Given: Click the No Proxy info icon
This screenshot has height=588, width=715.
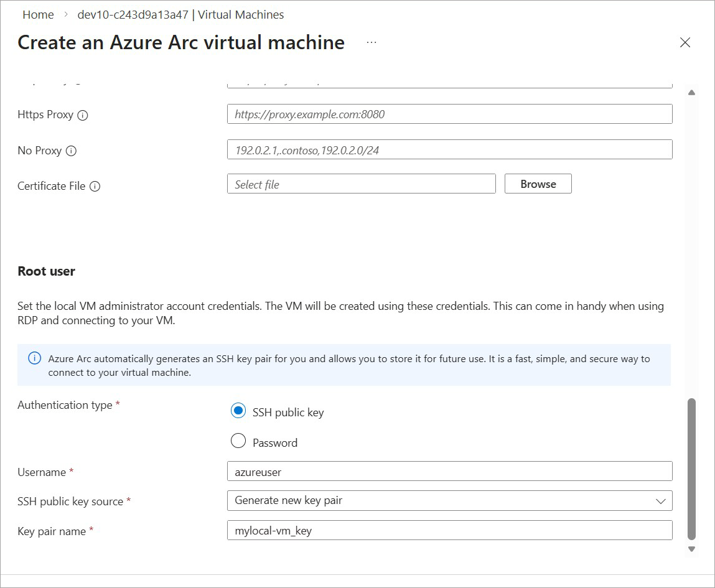Looking at the screenshot, I should point(71,151).
